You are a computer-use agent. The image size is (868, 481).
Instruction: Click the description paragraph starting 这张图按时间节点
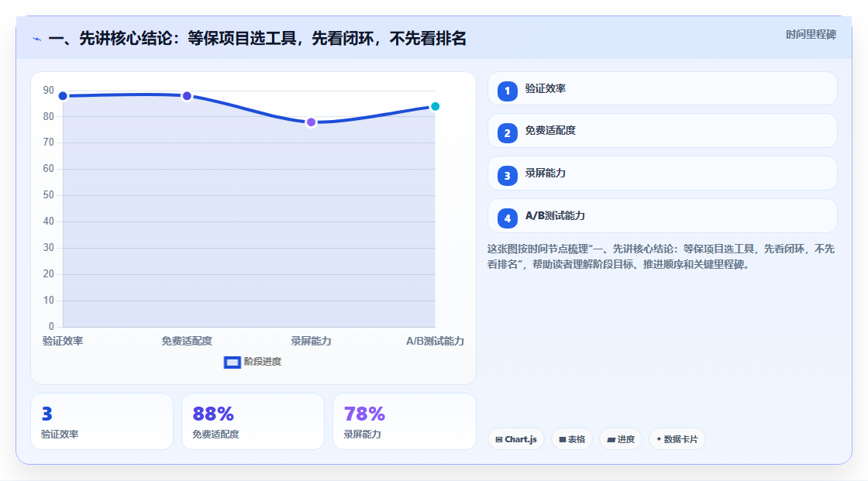tap(661, 256)
